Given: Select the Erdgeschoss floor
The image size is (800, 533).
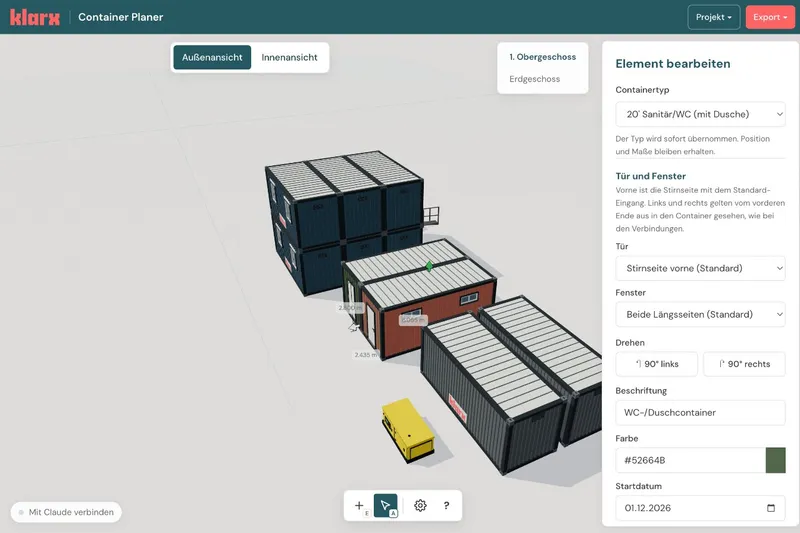Looking at the screenshot, I should pyautogui.click(x=535, y=79).
